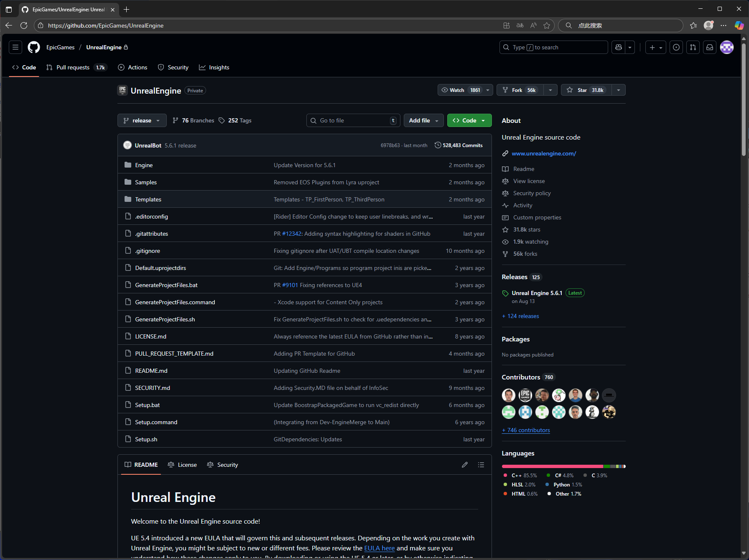Open split screen icon in address bar

(507, 25)
